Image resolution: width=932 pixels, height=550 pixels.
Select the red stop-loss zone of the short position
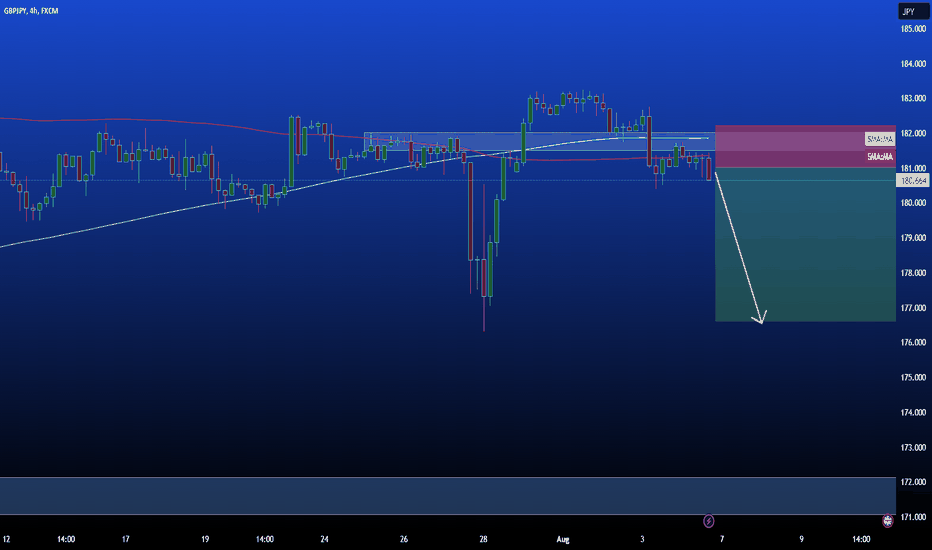point(805,146)
